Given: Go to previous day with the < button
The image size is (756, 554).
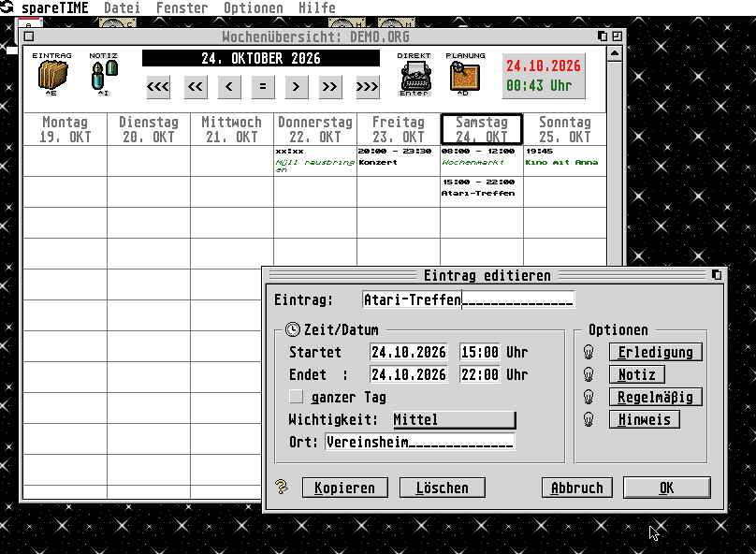Looking at the screenshot, I should pos(229,87).
